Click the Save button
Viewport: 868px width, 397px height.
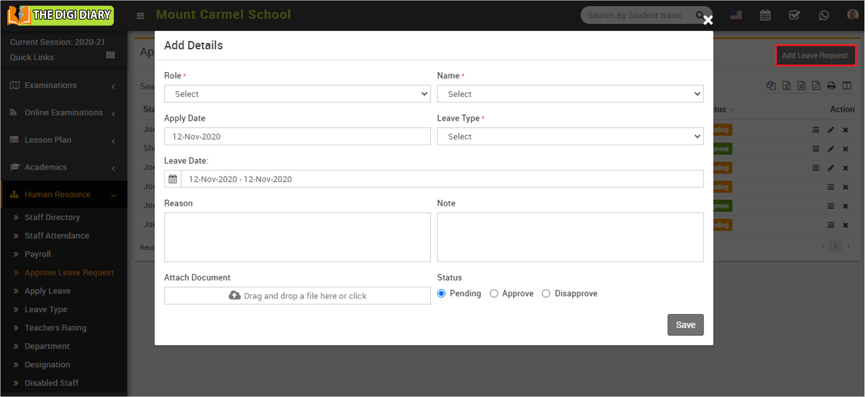(685, 325)
